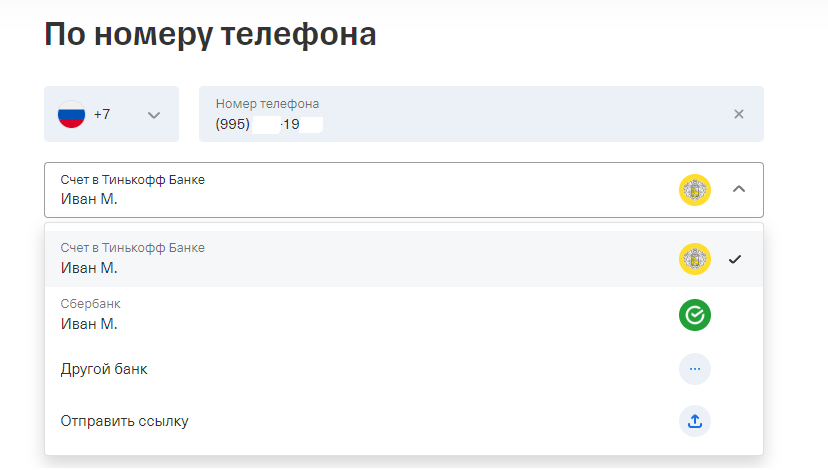Collapse the account selector with the up chevron
The height and width of the screenshot is (470, 828).
[x=739, y=189]
